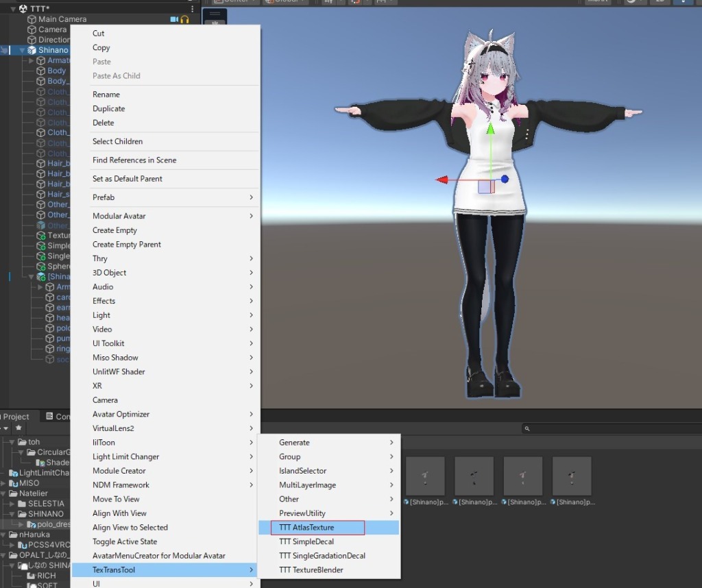Click the Shinano prefab icon in Hierarchy

[32, 50]
